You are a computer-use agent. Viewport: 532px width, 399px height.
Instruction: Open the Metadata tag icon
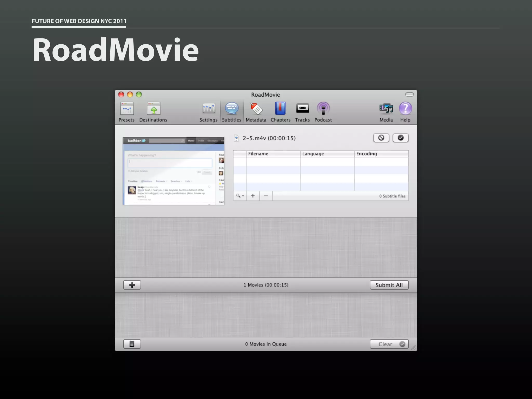(256, 109)
